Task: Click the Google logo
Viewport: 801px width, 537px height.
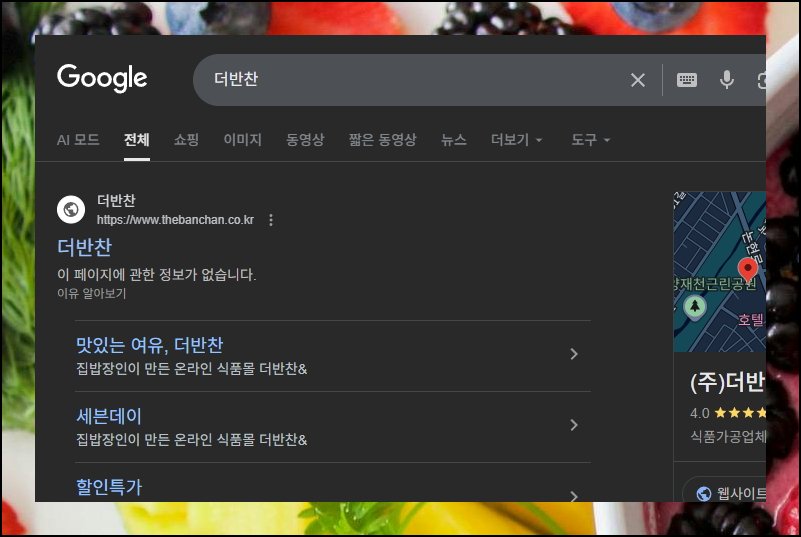Action: (102, 78)
